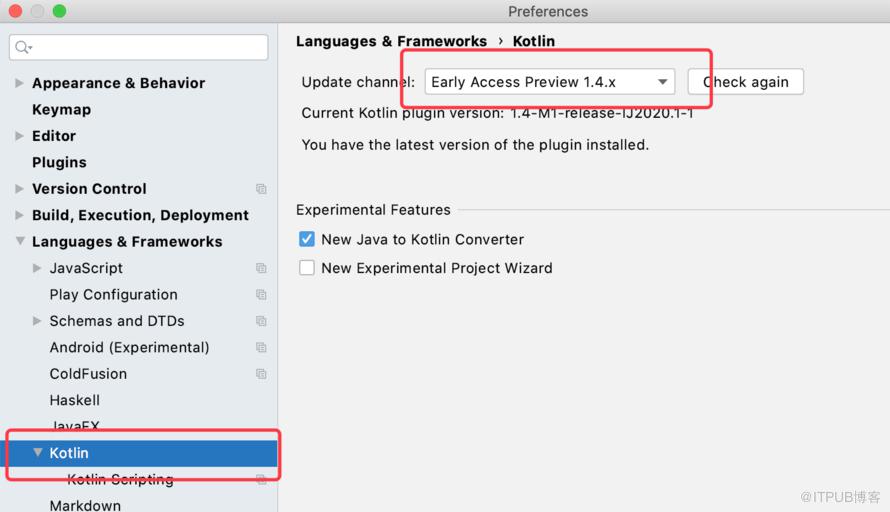Screen dimensions: 890x512
Task: Click the search magnifier icon in settings
Action: (x=23, y=47)
